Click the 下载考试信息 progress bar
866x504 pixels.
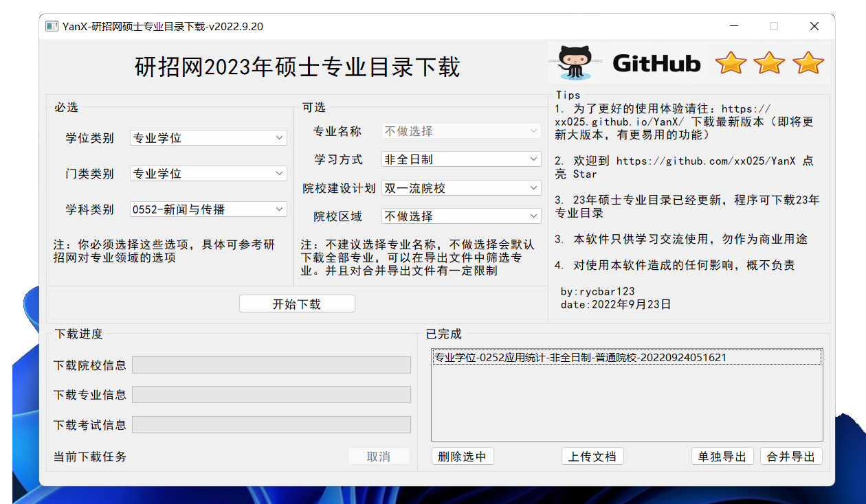pos(271,425)
